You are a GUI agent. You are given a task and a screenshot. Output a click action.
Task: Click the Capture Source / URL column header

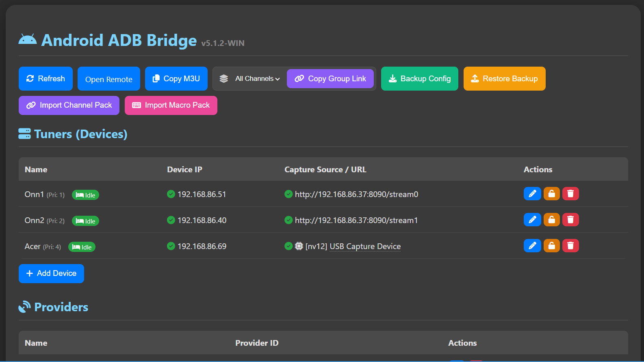point(325,169)
